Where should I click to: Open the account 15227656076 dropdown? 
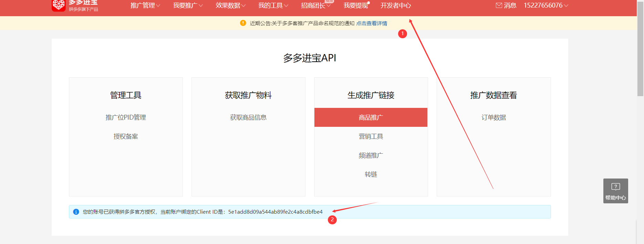coord(546,6)
